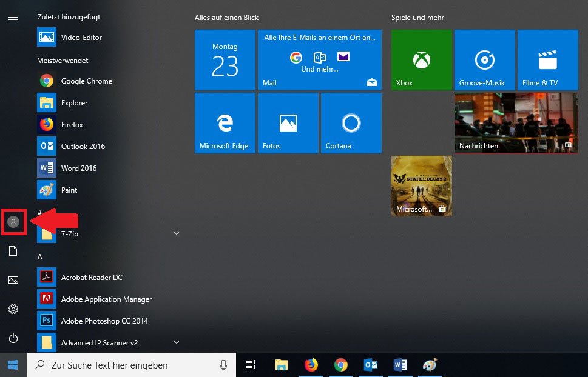Image resolution: width=588 pixels, height=377 pixels.
Task: Expand the 7-Zip folder chevron
Action: click(176, 233)
